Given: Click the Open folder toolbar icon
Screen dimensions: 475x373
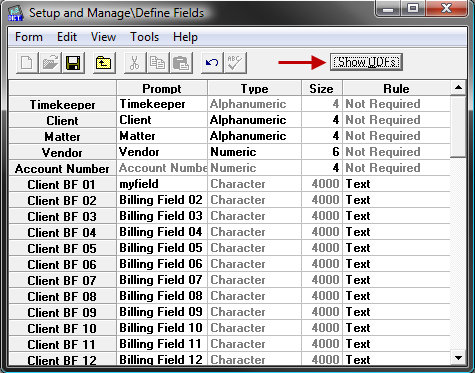Looking at the screenshot, I should pyautogui.click(x=50, y=63).
